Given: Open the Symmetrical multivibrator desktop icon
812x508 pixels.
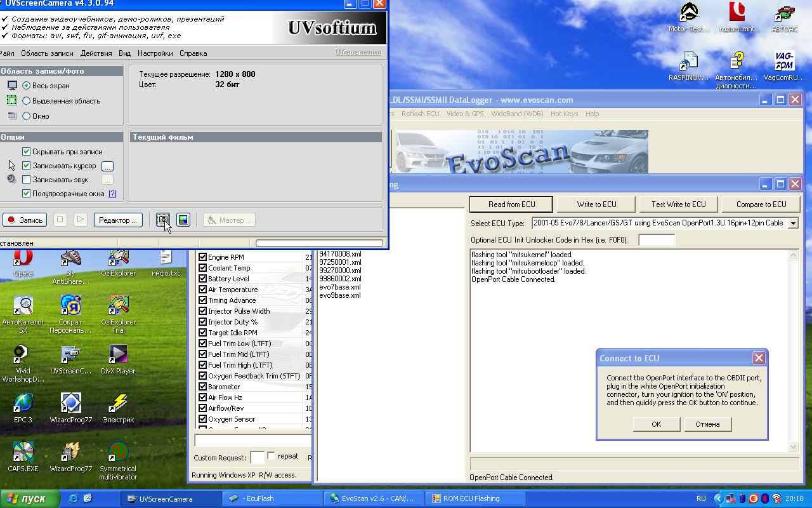Looking at the screenshot, I should [118, 462].
